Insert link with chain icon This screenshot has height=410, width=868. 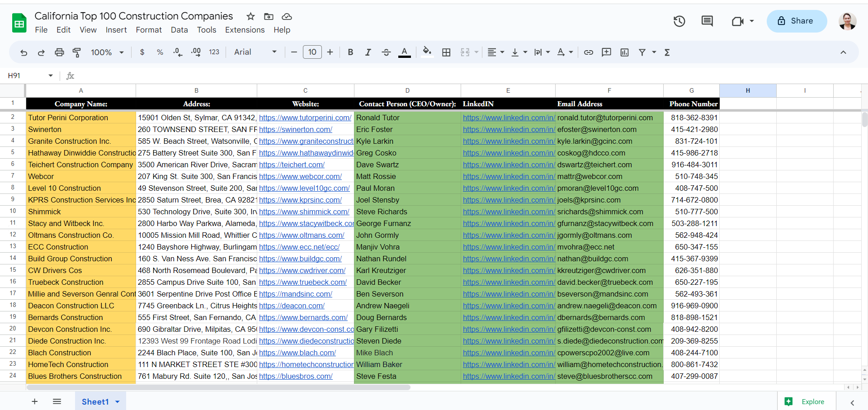click(589, 52)
